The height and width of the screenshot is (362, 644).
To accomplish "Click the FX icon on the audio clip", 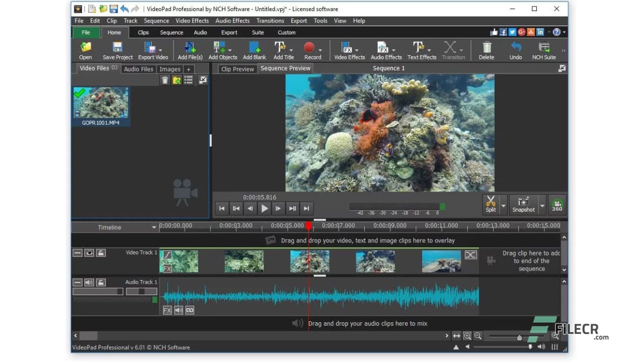I will coord(167,310).
